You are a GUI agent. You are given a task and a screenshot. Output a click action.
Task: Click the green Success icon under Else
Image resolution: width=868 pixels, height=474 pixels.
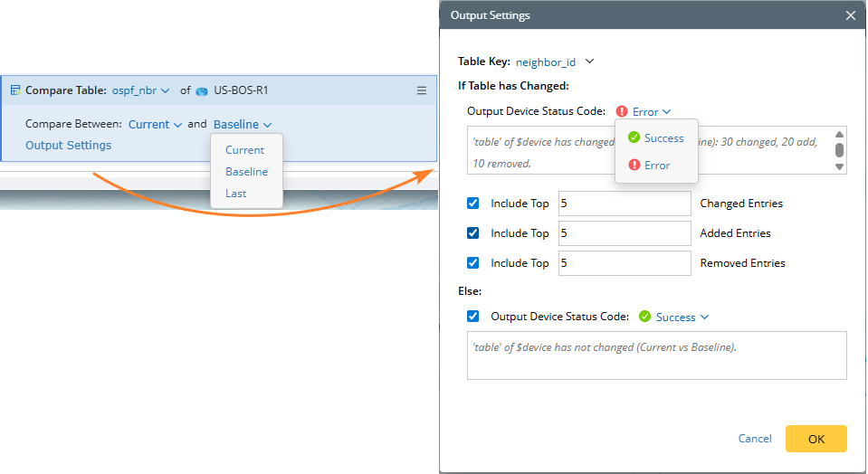point(644,317)
